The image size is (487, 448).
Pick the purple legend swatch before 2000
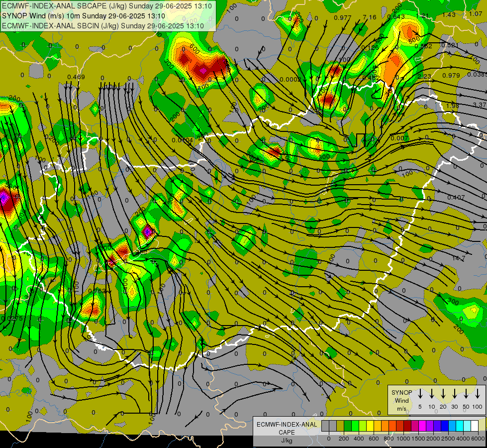tap(430, 426)
